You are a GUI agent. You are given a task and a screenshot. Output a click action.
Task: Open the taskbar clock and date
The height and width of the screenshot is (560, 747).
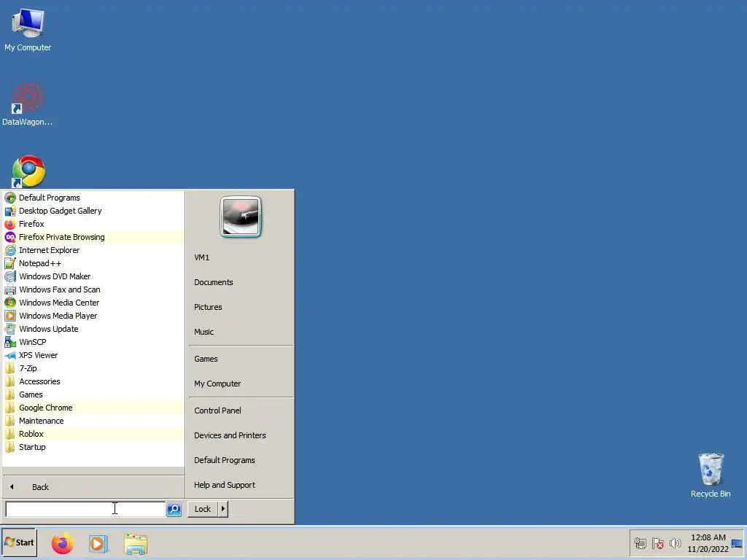708,543
